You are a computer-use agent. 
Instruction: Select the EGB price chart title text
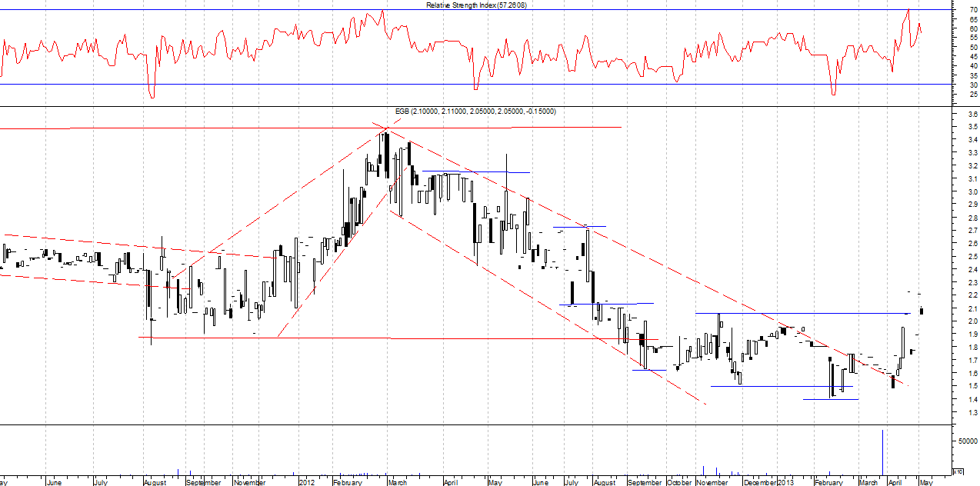pos(475,112)
